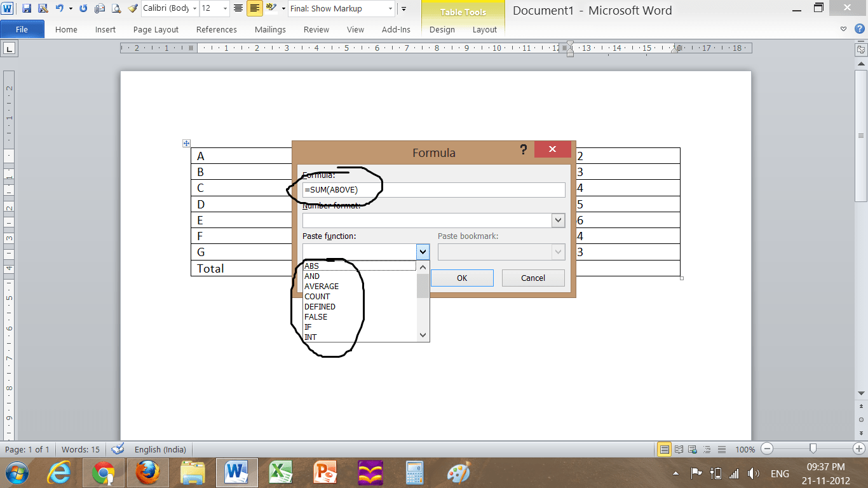Collapse the Paste function dropdown arrow
The height and width of the screenshot is (488, 868).
423,252
